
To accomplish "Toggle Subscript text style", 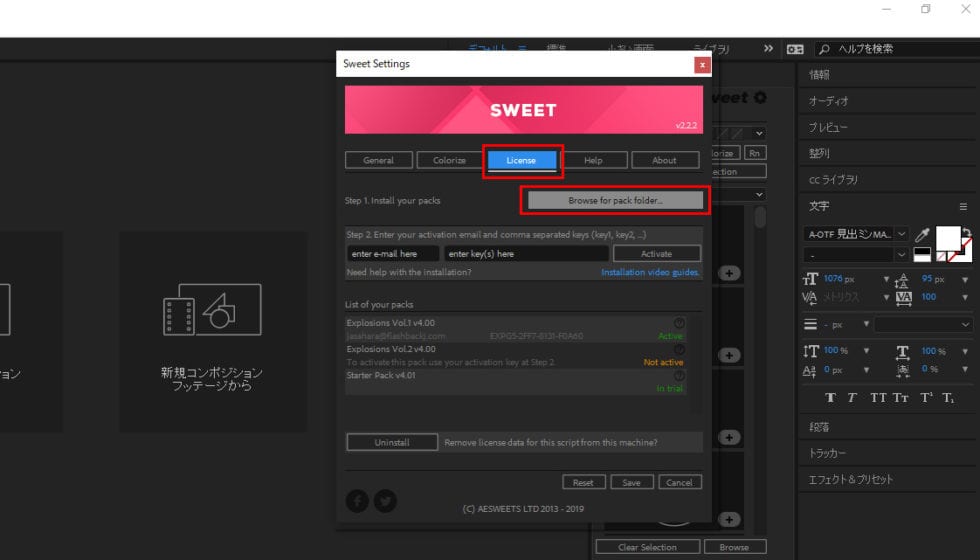I will [x=948, y=398].
